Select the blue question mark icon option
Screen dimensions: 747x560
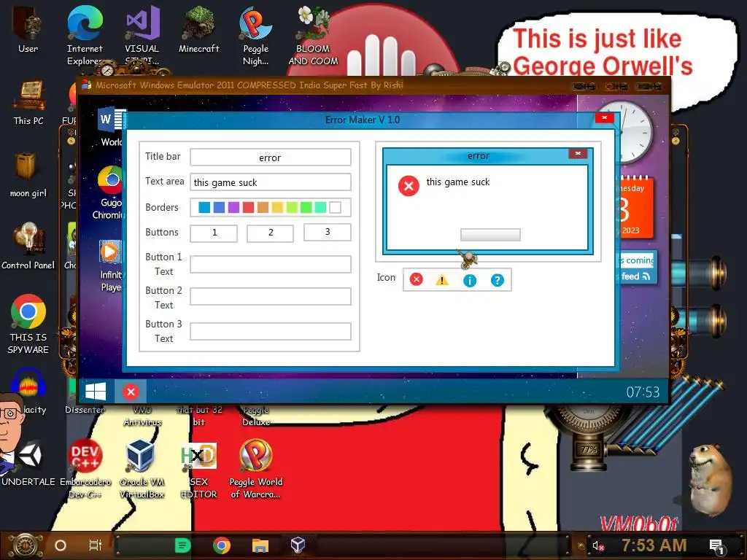pos(497,280)
